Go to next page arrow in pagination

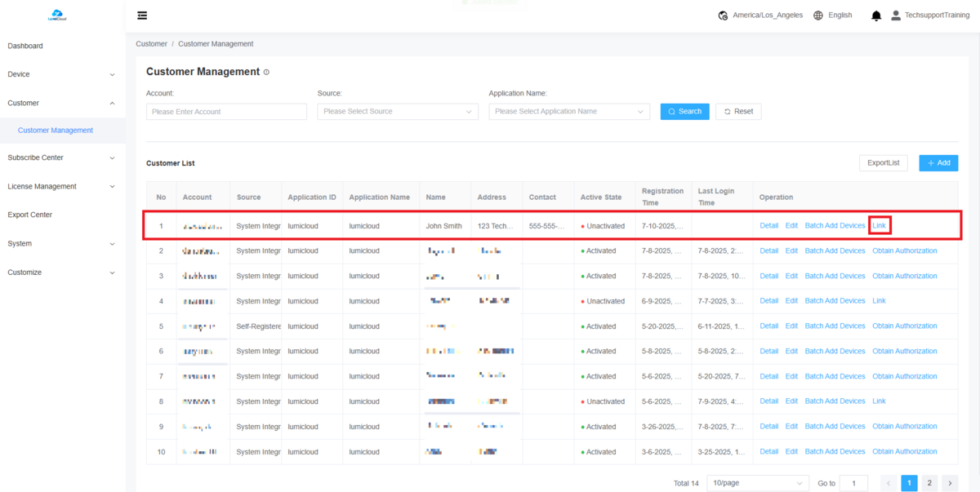point(950,483)
